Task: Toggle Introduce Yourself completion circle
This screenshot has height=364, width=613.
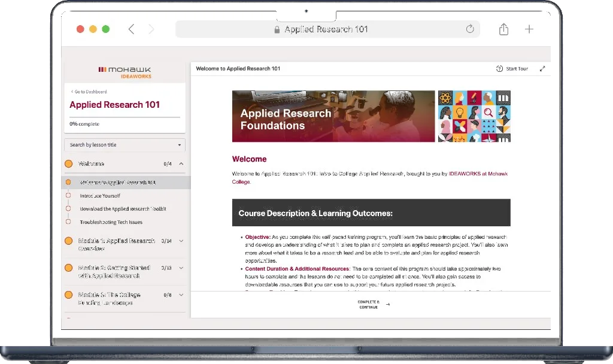Action: tap(68, 196)
